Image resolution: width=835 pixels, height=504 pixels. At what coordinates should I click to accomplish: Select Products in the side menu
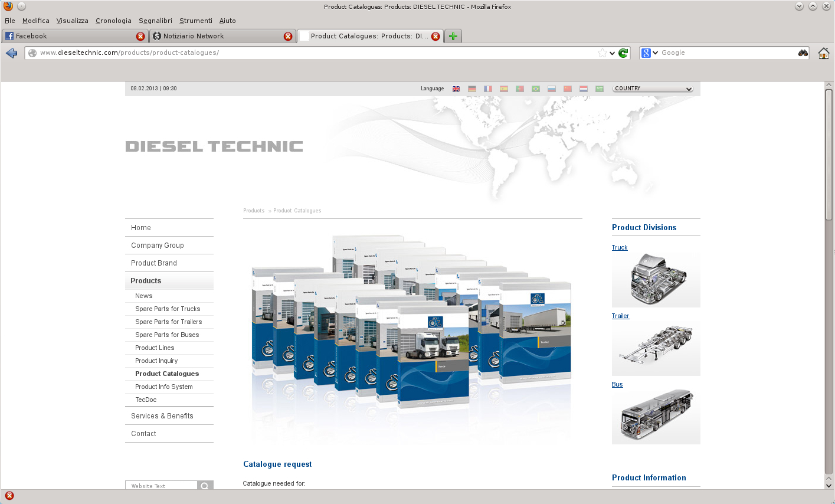146,281
